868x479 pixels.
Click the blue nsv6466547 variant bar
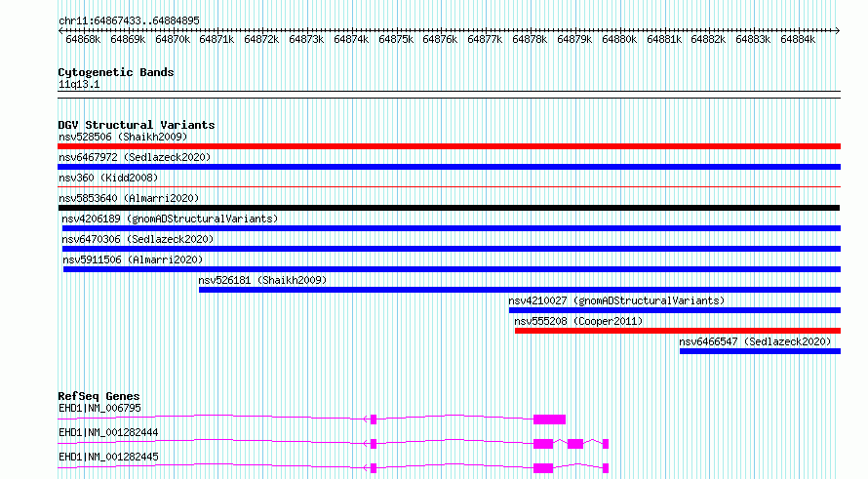[760, 351]
